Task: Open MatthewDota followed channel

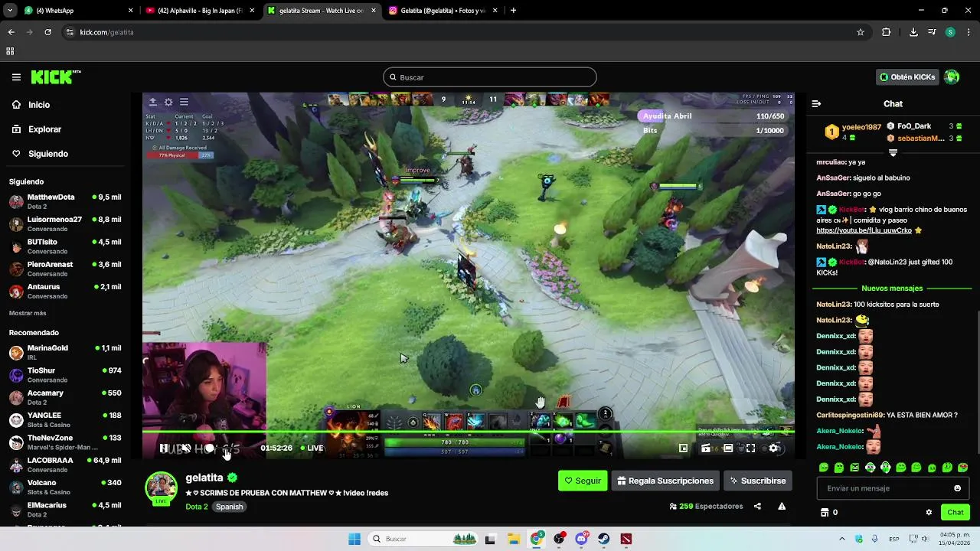Action: [65, 201]
